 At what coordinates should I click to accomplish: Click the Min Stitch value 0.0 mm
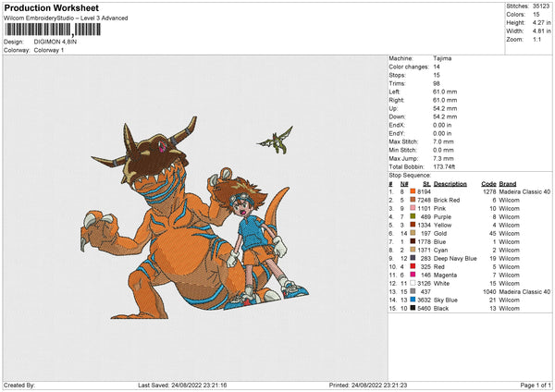(x=443, y=150)
